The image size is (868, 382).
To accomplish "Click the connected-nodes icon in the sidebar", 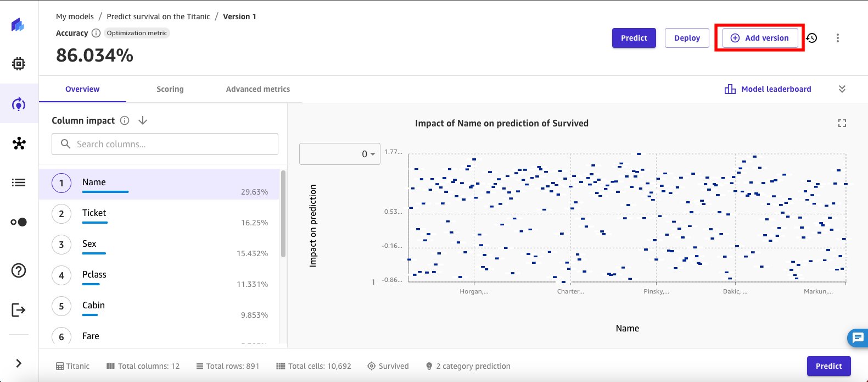I will pos(19,143).
